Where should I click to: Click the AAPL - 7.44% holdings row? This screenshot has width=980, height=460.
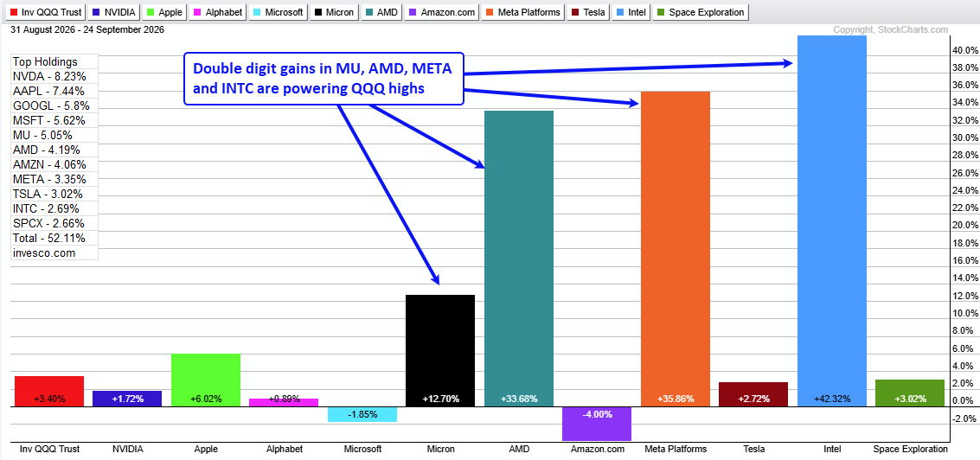(x=54, y=92)
